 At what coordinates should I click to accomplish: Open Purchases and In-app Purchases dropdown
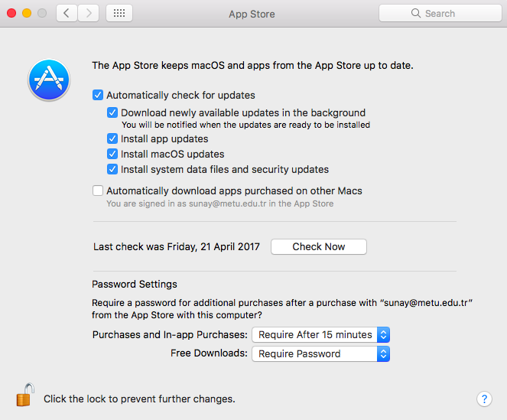(x=320, y=334)
